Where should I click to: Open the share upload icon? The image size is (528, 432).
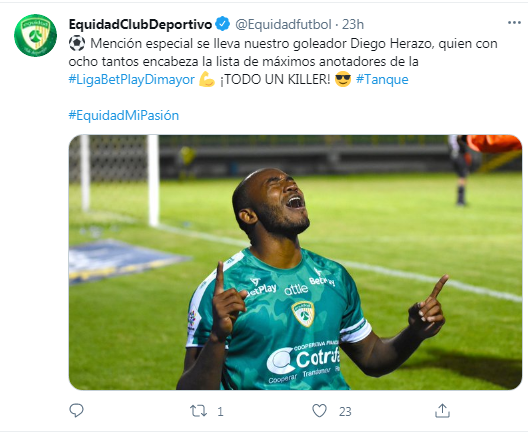pos(442,410)
